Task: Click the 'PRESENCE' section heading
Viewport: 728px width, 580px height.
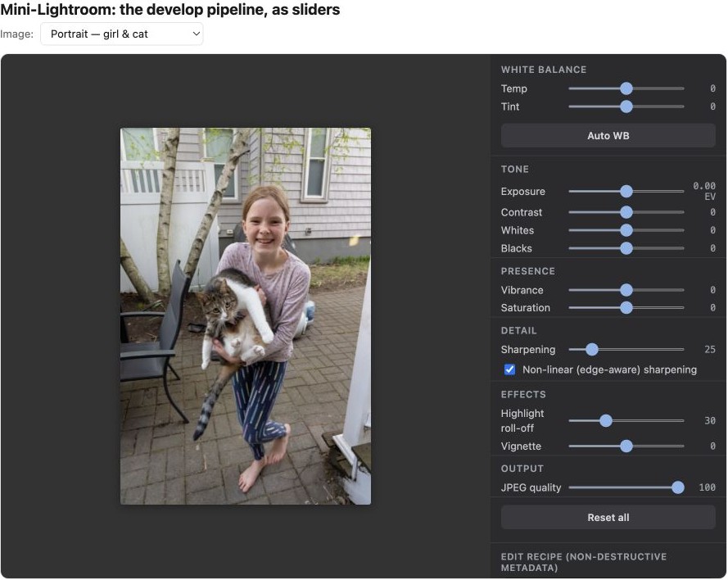Action: (x=528, y=271)
